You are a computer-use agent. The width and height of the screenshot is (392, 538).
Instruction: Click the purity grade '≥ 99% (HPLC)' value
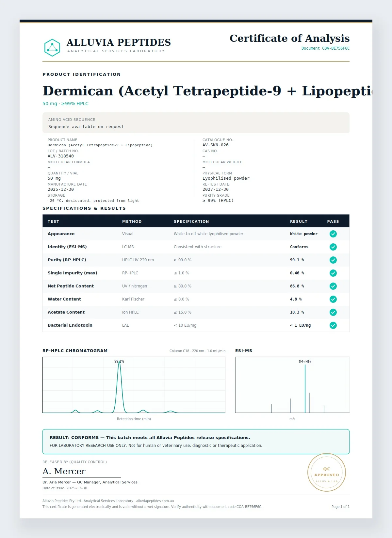(218, 201)
